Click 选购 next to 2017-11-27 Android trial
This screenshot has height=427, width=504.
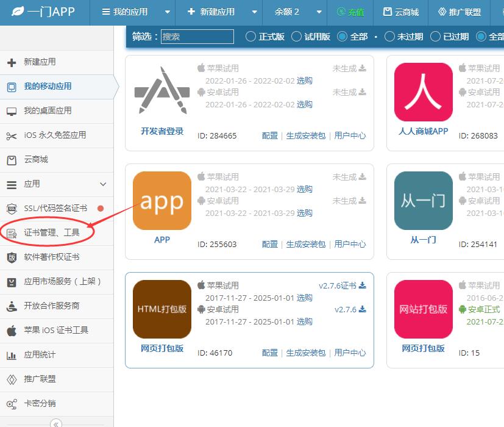coord(304,321)
